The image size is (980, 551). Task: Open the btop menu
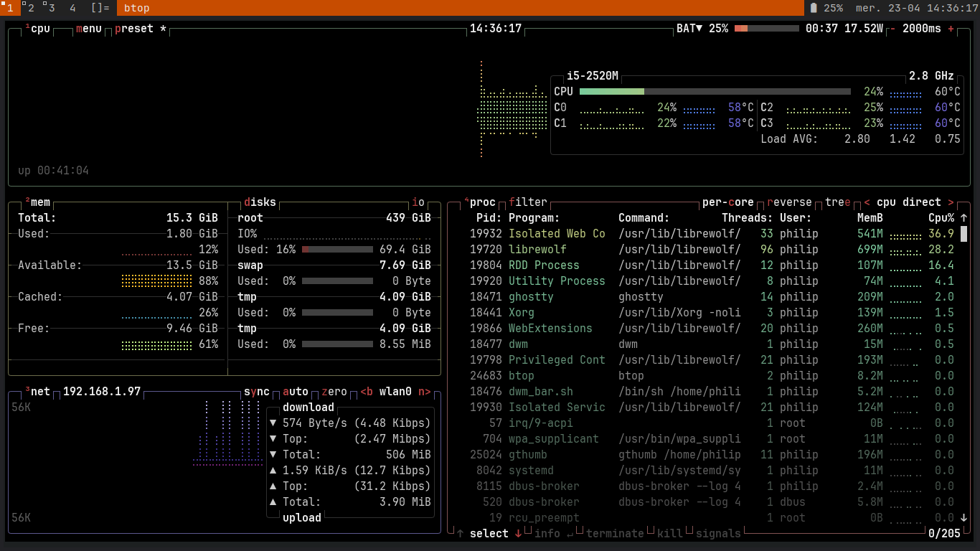(89, 29)
